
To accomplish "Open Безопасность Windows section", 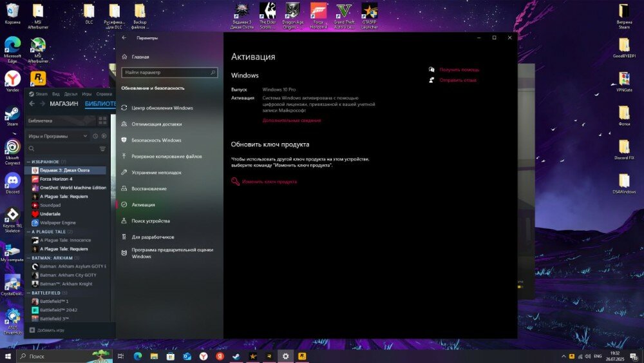I will 156,140.
